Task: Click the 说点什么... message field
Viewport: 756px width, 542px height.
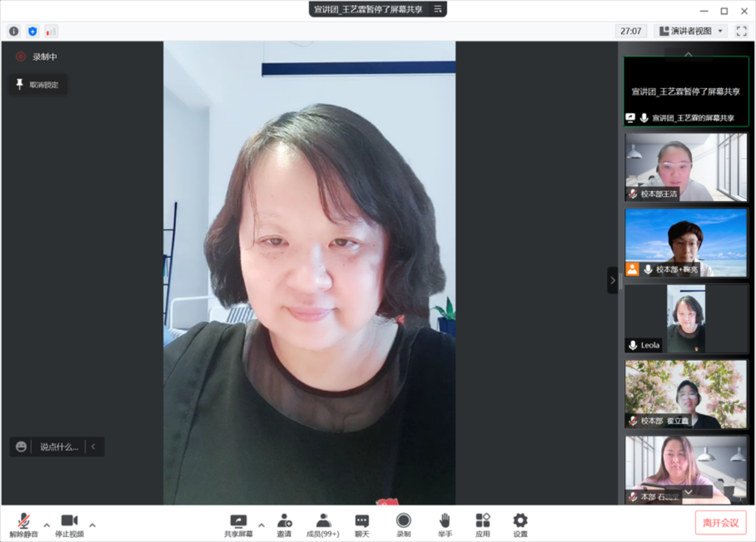Action: (x=59, y=447)
